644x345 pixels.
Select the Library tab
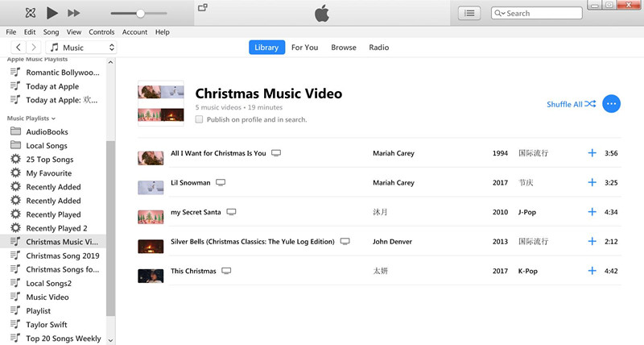point(266,48)
